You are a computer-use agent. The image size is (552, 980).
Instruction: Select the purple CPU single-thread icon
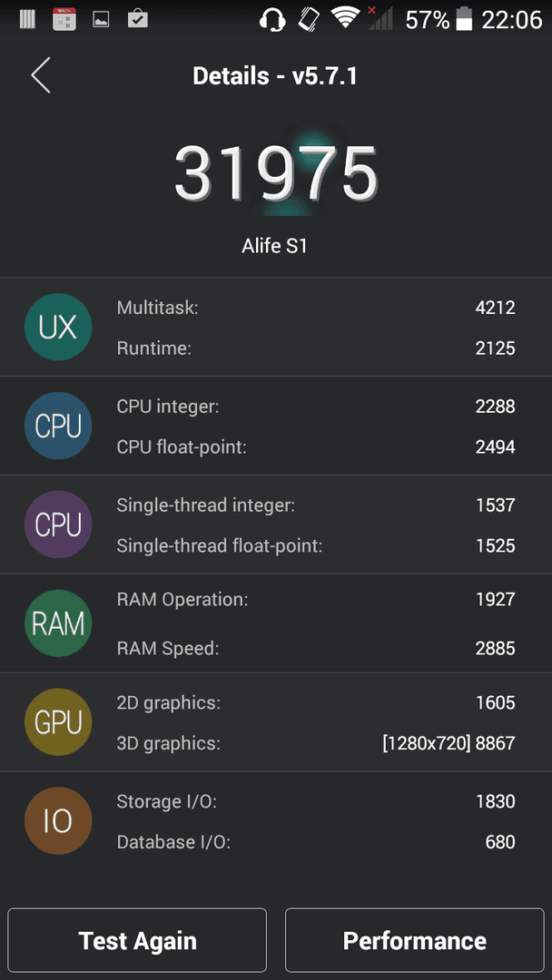pos(58,524)
